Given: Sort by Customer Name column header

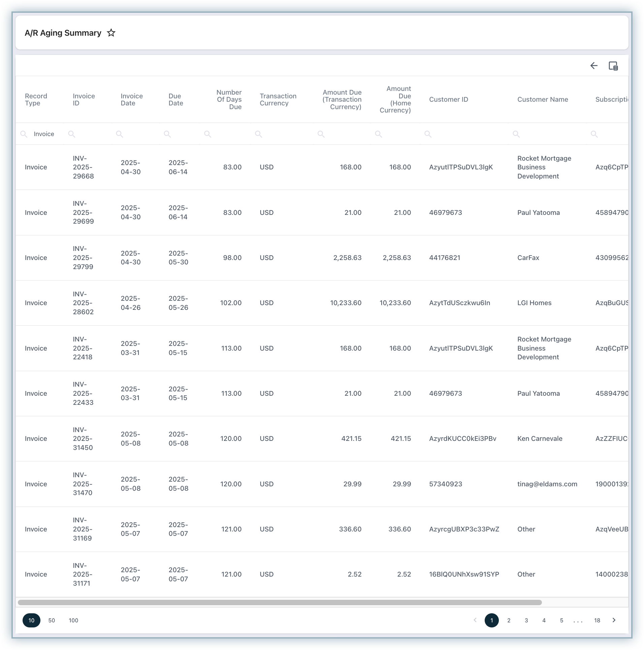Looking at the screenshot, I should pos(542,100).
